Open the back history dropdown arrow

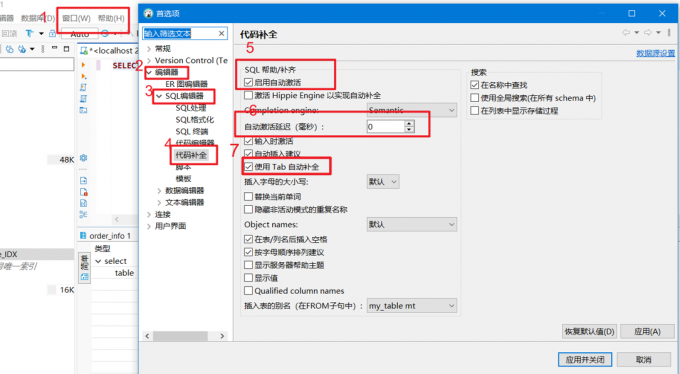pyautogui.click(x=636, y=33)
